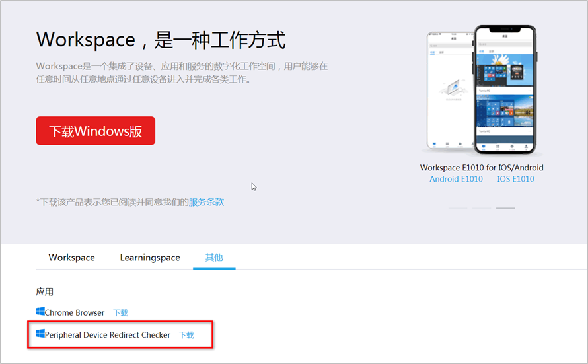
Task: Click the red 下载Windows版 download button
Action: (x=96, y=131)
